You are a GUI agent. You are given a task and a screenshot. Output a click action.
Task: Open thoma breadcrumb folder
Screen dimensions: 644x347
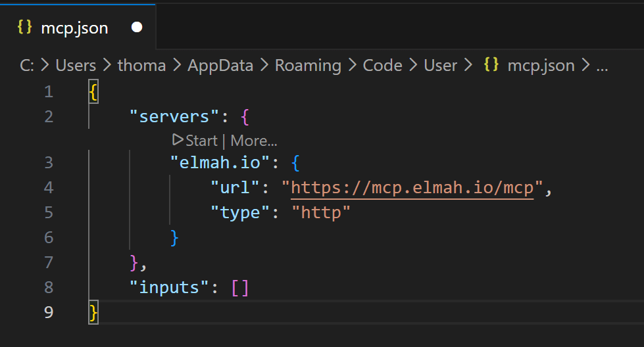[141, 66]
